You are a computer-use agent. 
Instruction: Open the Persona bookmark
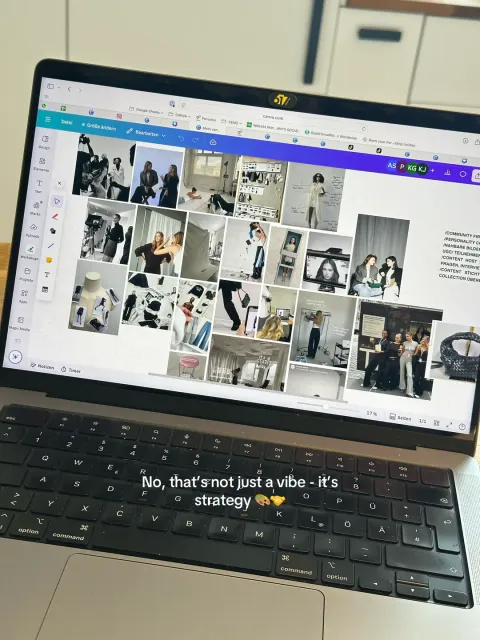(206, 118)
